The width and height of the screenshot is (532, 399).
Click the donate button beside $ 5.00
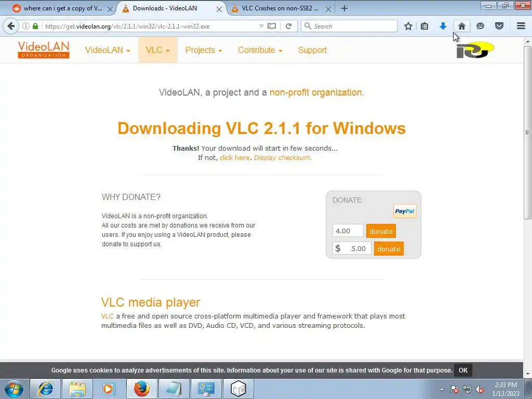coord(389,249)
